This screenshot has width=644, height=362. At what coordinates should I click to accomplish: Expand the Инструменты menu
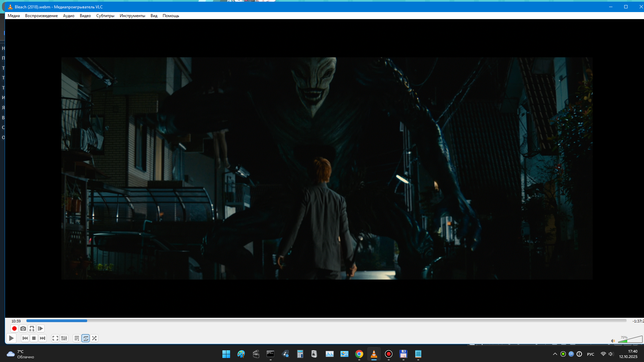point(132,16)
